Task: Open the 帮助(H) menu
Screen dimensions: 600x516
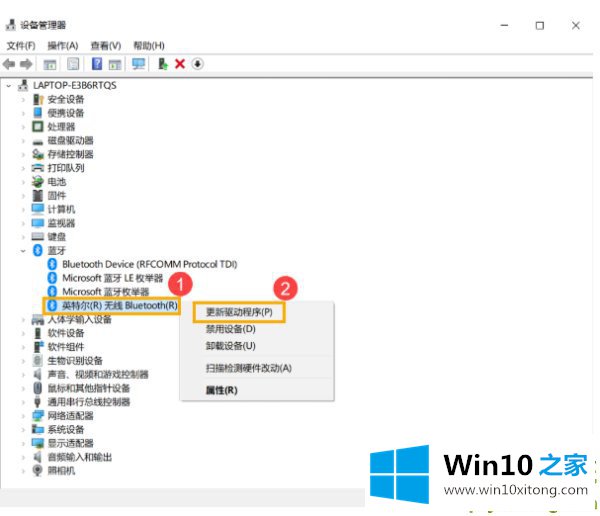Action: [149, 46]
